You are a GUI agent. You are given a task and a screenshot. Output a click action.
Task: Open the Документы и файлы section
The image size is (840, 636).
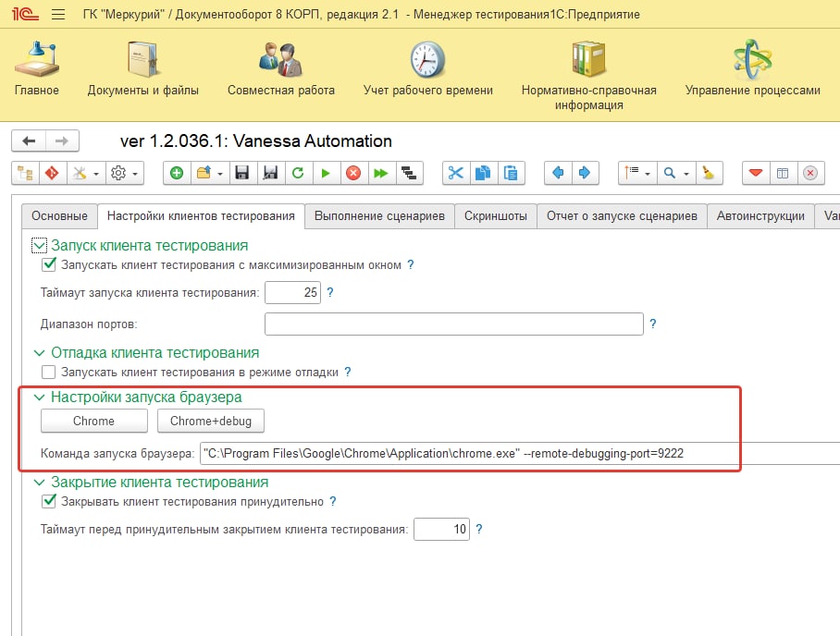coord(142,68)
